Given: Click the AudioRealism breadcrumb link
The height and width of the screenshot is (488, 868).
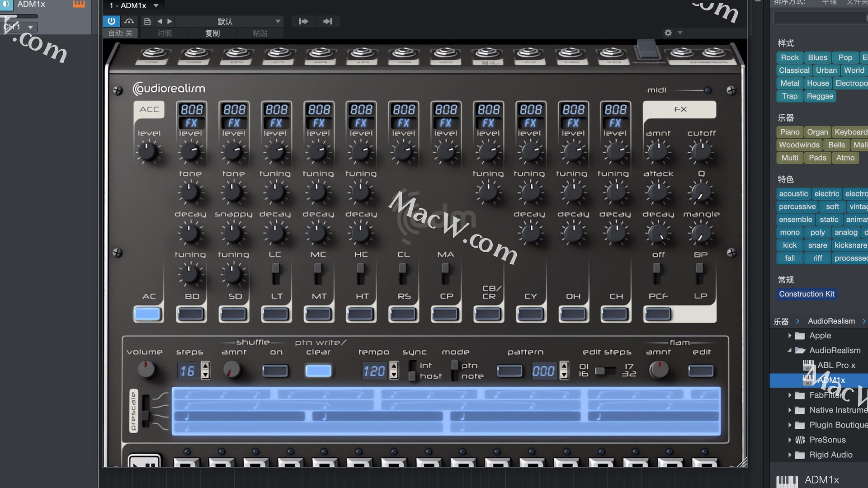Looking at the screenshot, I should (831, 321).
